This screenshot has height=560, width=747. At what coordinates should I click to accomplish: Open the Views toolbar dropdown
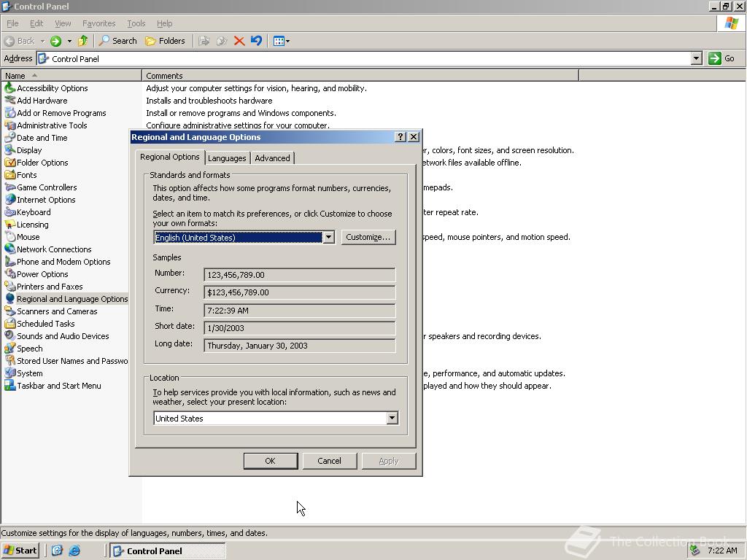(282, 41)
